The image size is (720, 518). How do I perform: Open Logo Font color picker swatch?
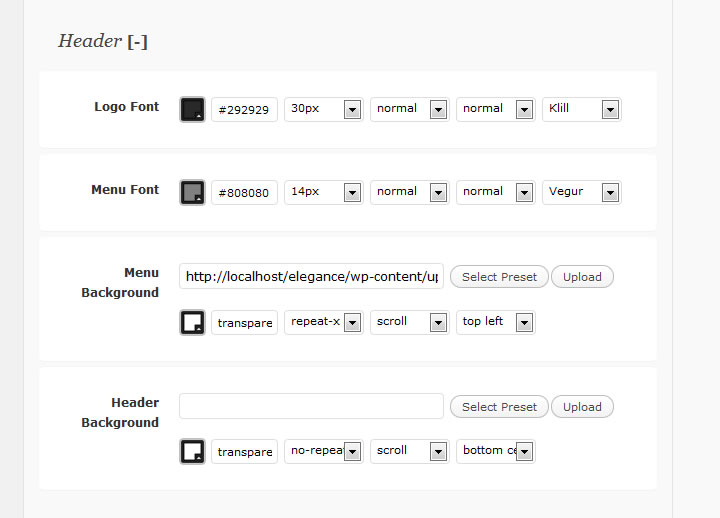192,109
